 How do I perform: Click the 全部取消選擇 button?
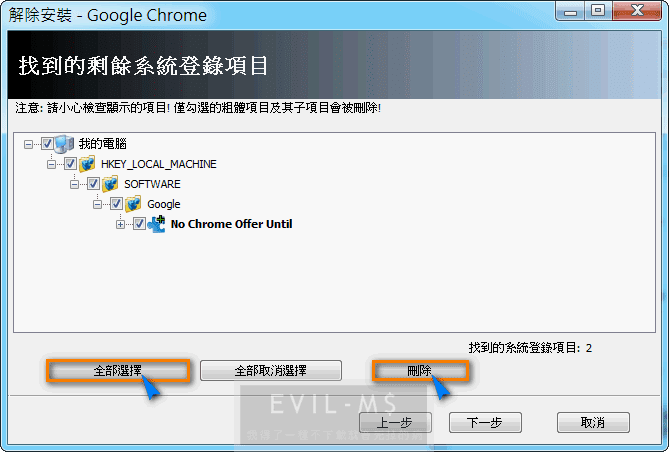tap(271, 370)
